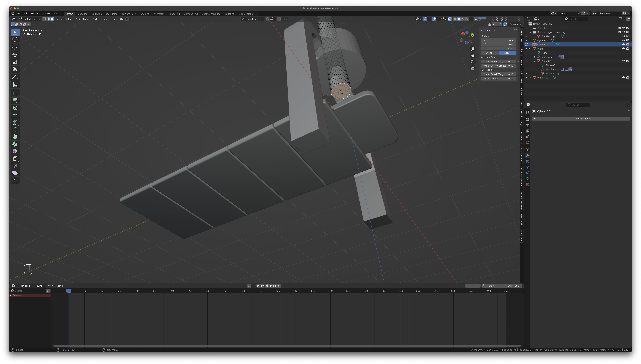Jump to the timeline end frame
This screenshot has width=641, height=364.
pyautogui.click(x=279, y=286)
